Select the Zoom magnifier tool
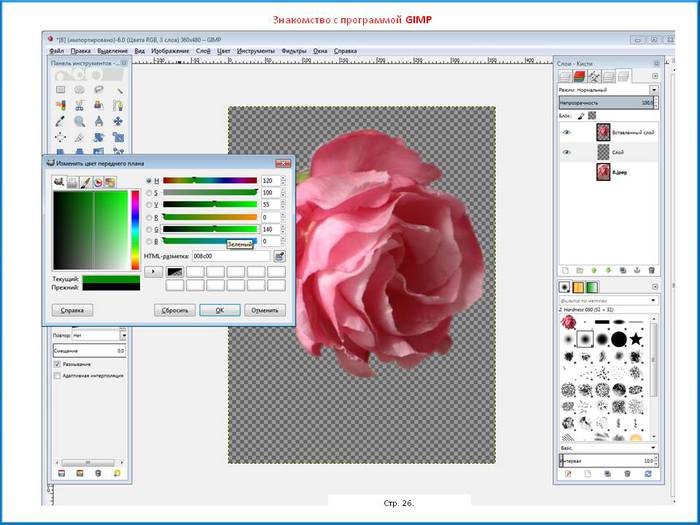 click(x=79, y=121)
